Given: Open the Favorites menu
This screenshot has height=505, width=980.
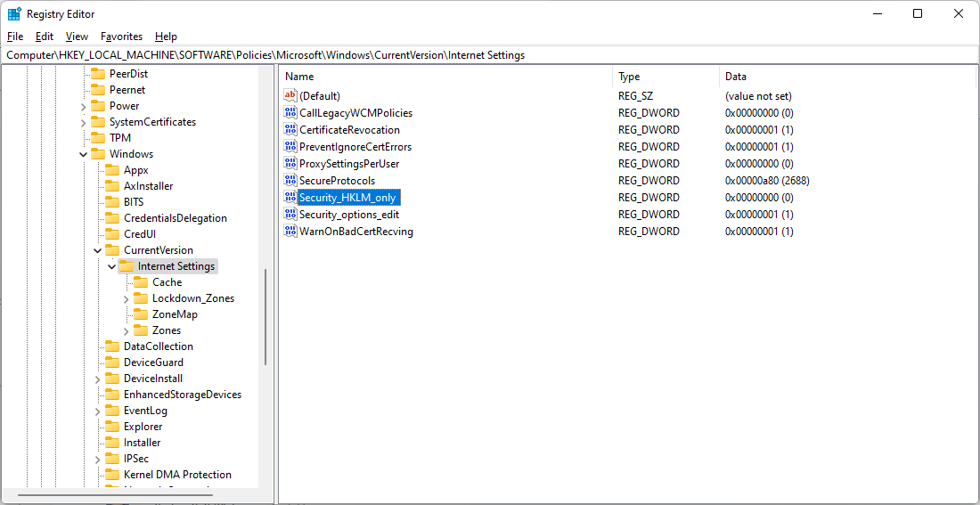Looking at the screenshot, I should (x=121, y=37).
